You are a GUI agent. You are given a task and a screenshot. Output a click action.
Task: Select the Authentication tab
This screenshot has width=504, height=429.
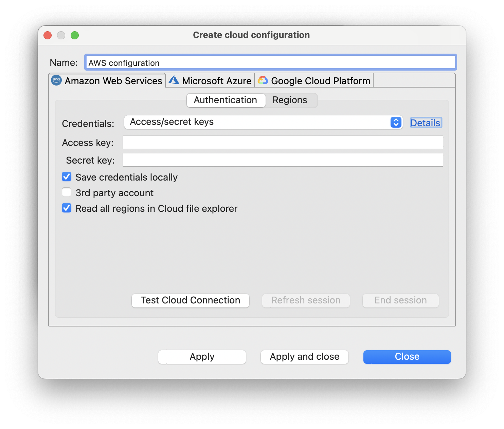tap(225, 100)
